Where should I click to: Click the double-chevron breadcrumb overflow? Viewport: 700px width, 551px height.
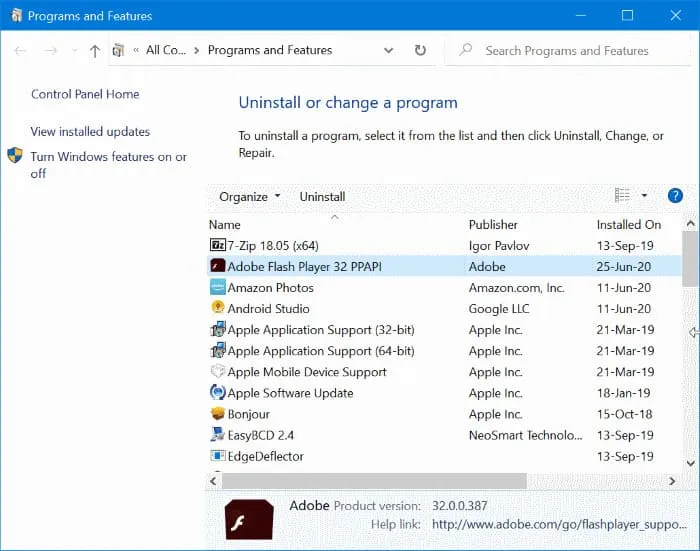(x=136, y=50)
